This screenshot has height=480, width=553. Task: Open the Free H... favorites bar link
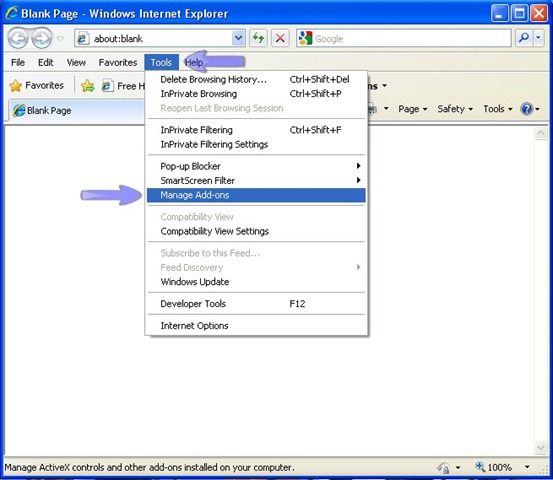[123, 86]
